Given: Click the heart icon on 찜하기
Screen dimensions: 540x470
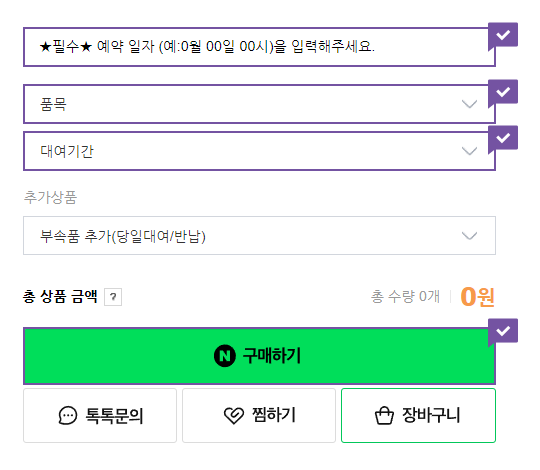Looking at the screenshot, I should click(x=234, y=415).
